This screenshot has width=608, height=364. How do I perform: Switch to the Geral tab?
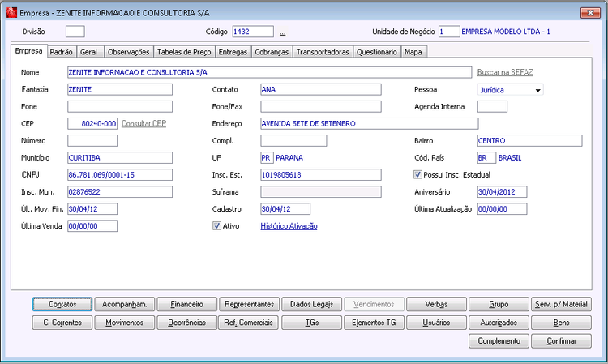coord(88,52)
